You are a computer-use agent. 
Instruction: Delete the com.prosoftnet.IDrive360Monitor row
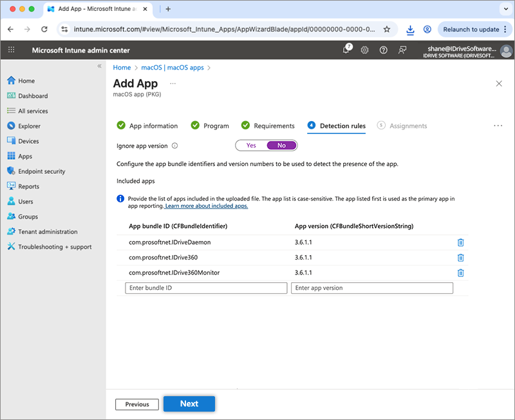(x=460, y=272)
